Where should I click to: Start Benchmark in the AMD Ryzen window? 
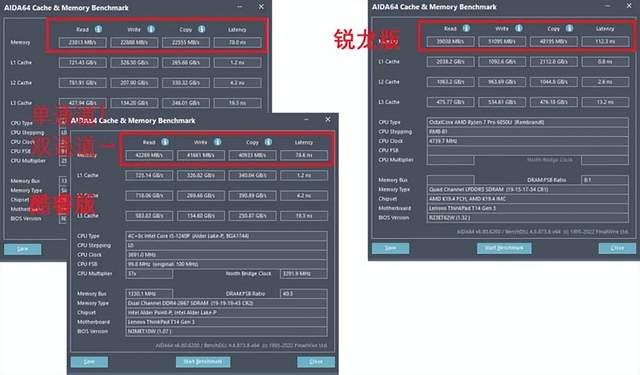click(x=504, y=248)
